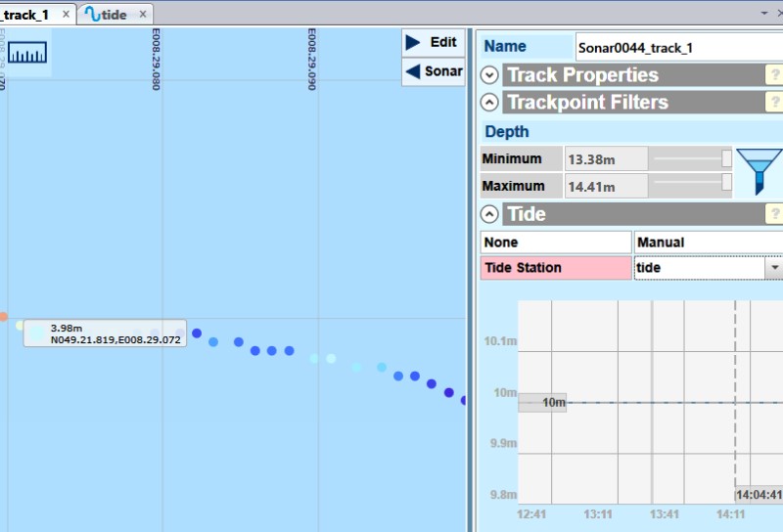The height and width of the screenshot is (532, 783).
Task: Click the Sonar button
Action: pos(433,71)
